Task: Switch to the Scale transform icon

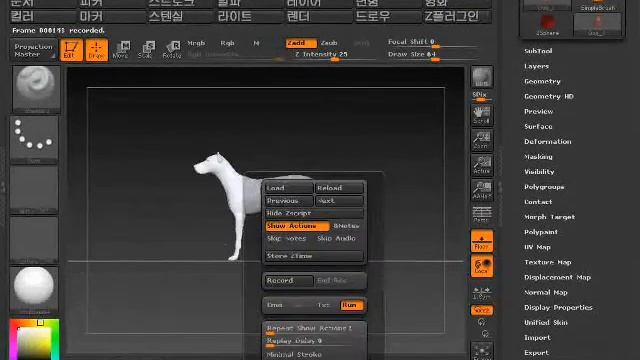Action: (146, 50)
